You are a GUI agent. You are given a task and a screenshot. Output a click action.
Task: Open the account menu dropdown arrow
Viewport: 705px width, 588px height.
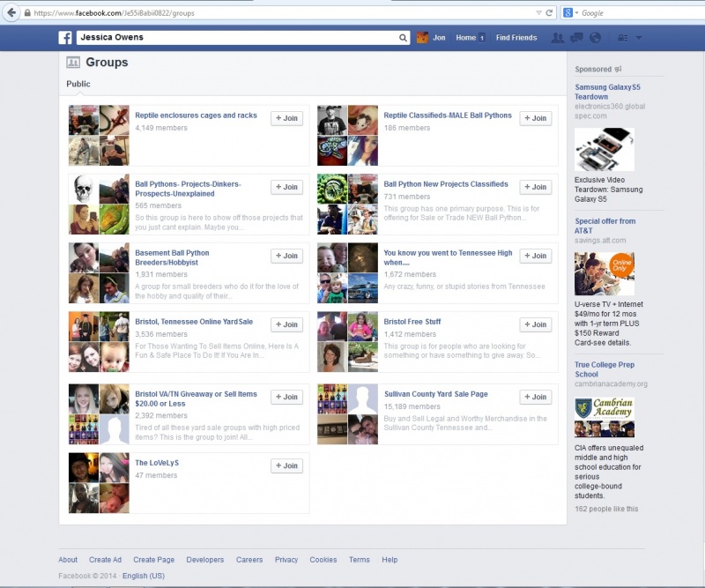click(x=638, y=38)
